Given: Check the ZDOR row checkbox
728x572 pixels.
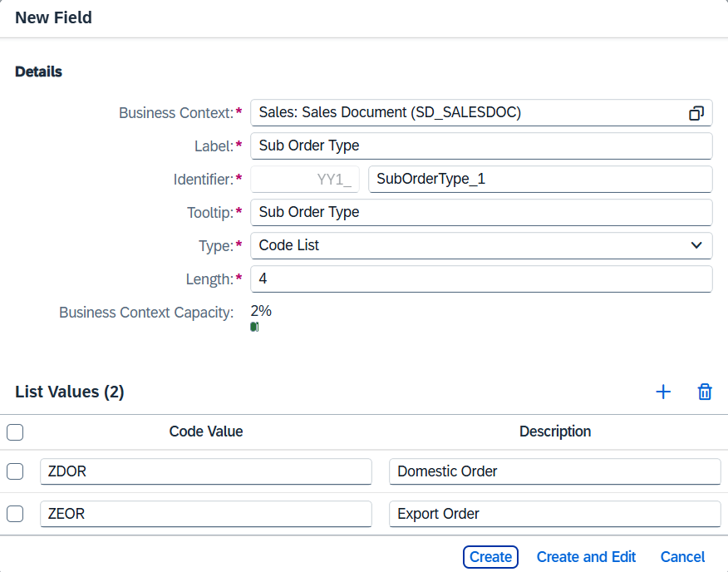Looking at the screenshot, I should (x=15, y=471).
